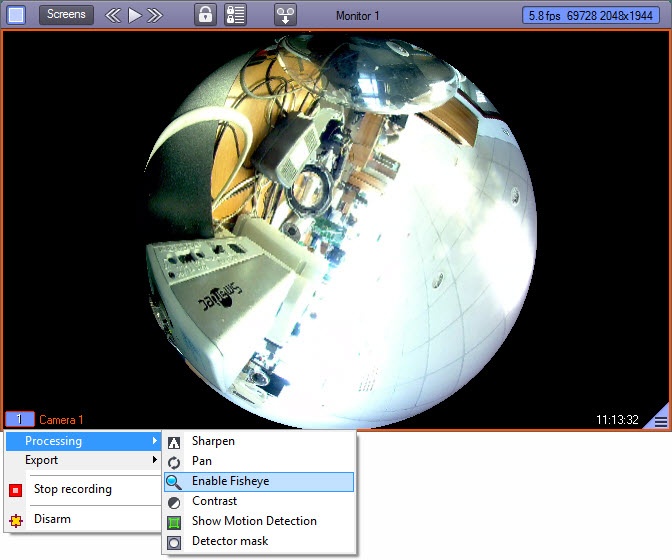Click the camera list panel icon
The height and width of the screenshot is (560, 672).
click(x=234, y=15)
